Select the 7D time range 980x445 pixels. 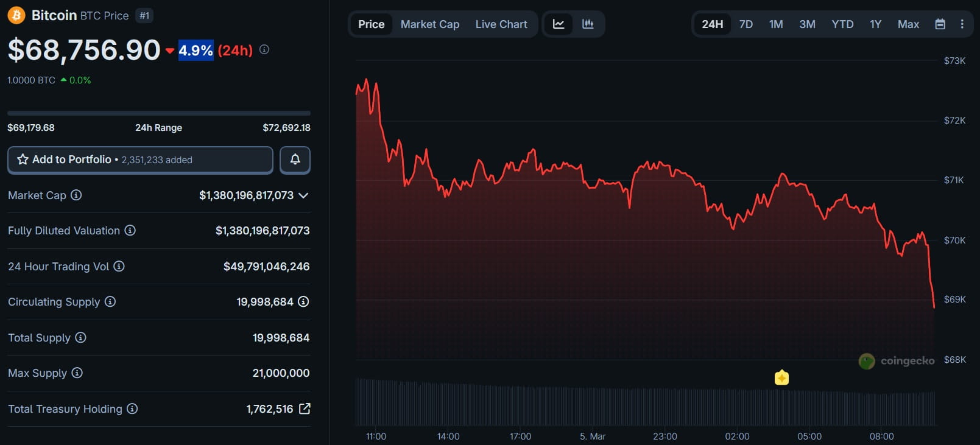coord(746,24)
